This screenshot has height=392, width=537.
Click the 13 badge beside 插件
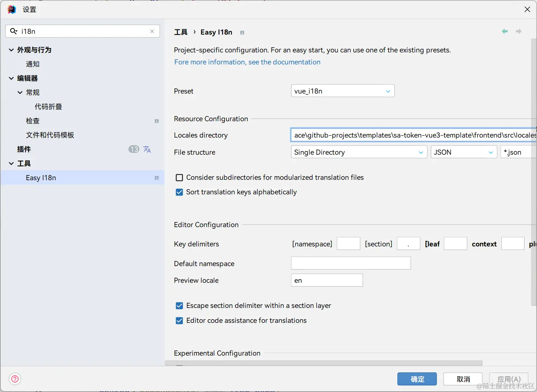pos(134,149)
